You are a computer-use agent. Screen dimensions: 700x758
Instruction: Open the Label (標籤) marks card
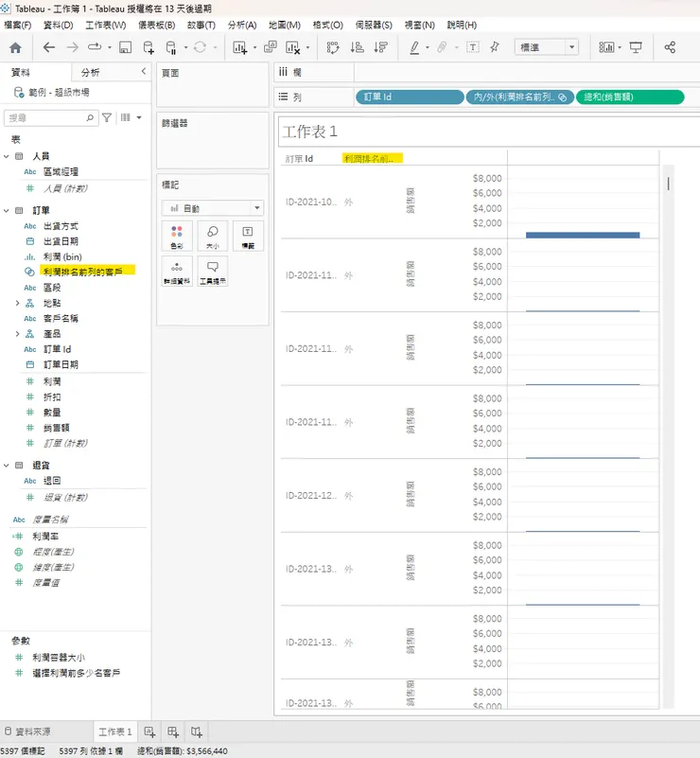[x=248, y=236]
